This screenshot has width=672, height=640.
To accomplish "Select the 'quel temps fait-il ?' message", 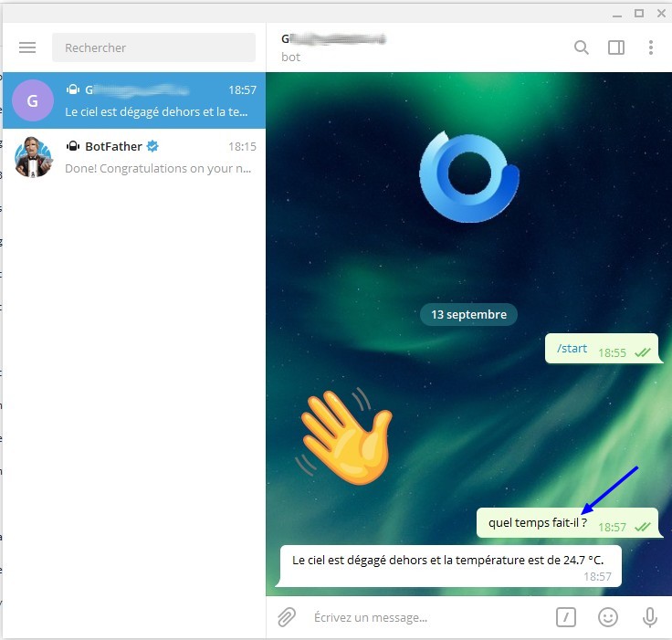I will [567, 522].
